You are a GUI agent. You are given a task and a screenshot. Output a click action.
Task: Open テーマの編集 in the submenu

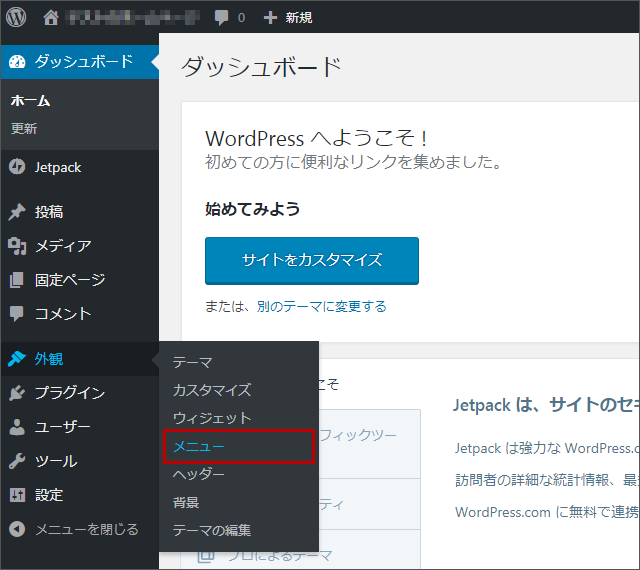[212, 530]
